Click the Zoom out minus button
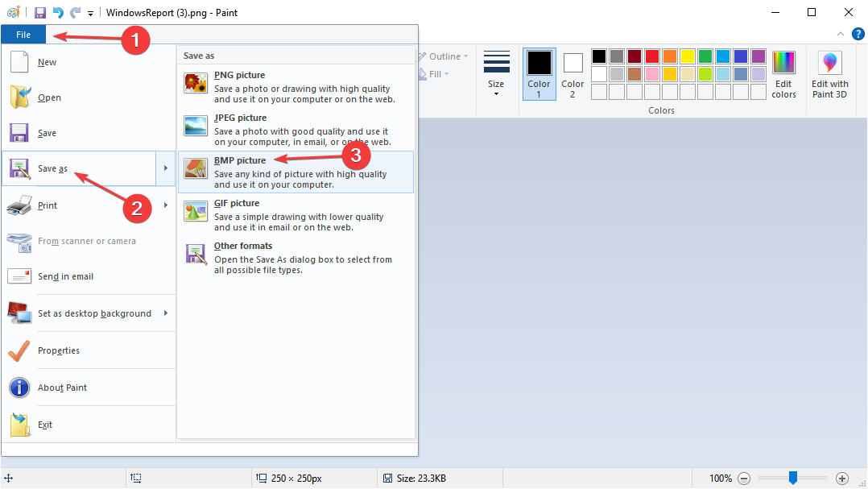 click(745, 478)
